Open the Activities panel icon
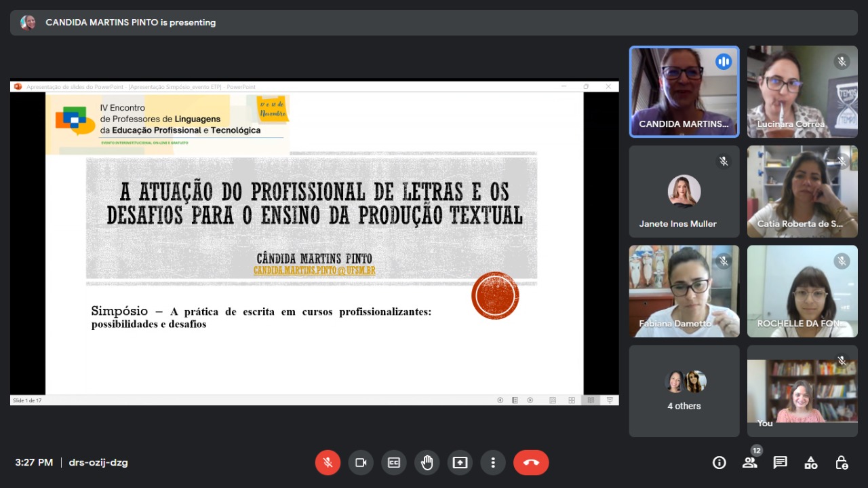 pos(810,463)
